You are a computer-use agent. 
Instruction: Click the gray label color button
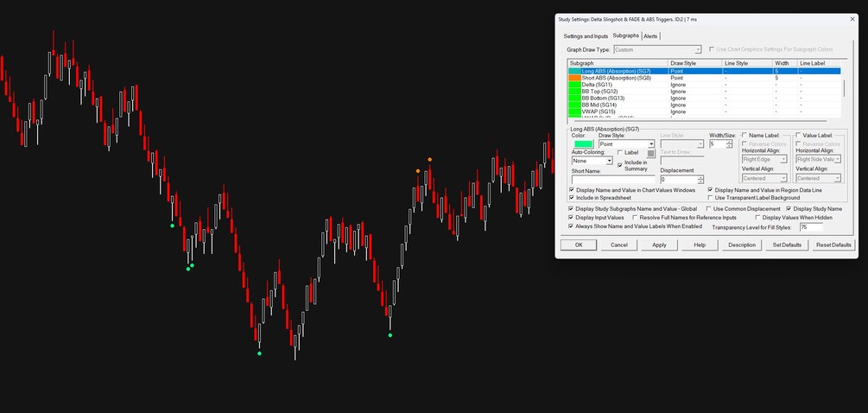[651, 153]
